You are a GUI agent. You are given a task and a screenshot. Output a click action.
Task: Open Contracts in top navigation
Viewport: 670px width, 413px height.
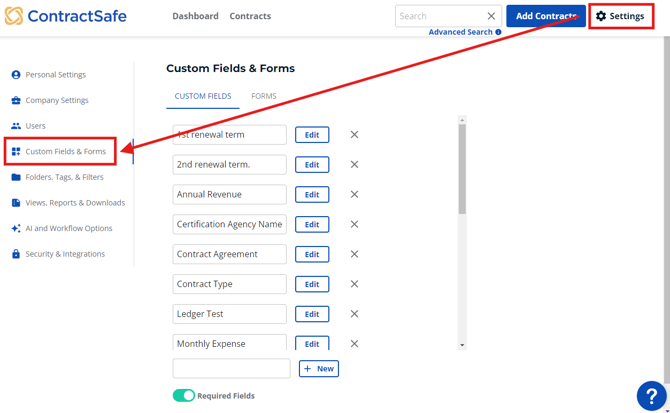point(250,16)
